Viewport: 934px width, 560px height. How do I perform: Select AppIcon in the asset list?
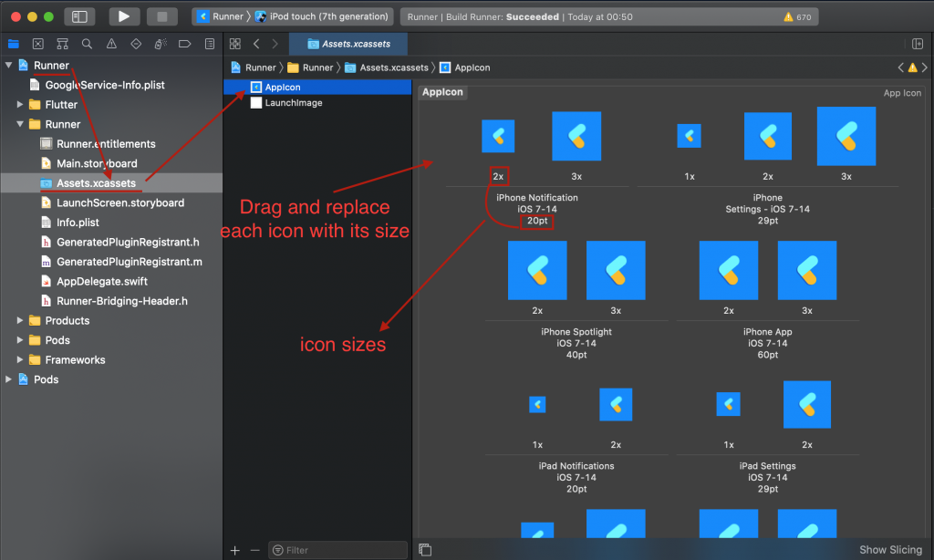tap(317, 87)
